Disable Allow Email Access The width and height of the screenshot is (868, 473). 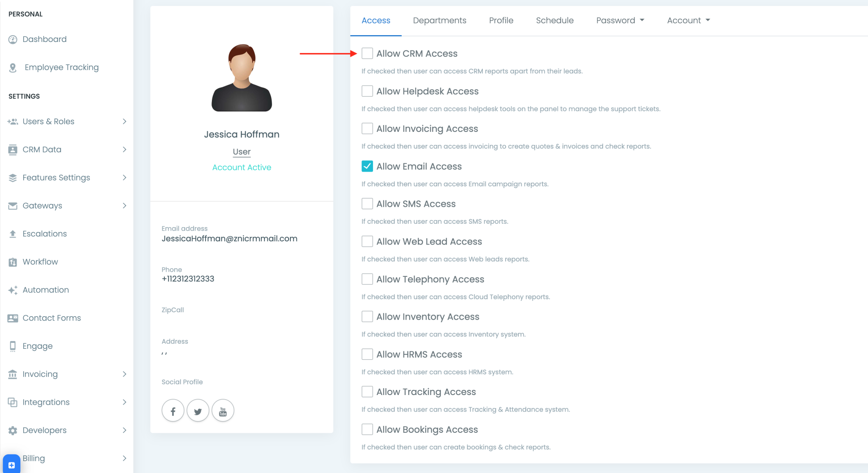point(367,166)
